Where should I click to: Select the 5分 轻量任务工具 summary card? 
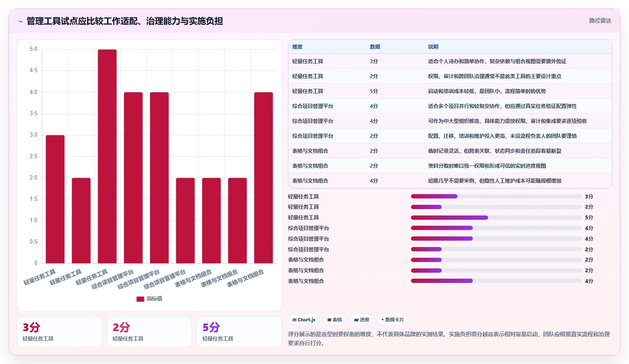tap(239, 332)
